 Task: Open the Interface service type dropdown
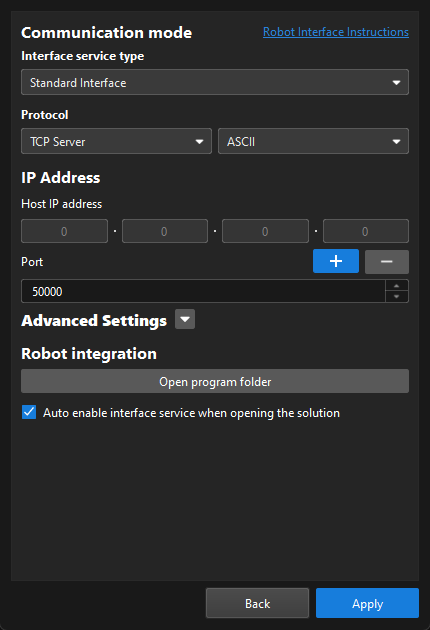pyautogui.click(x=215, y=82)
